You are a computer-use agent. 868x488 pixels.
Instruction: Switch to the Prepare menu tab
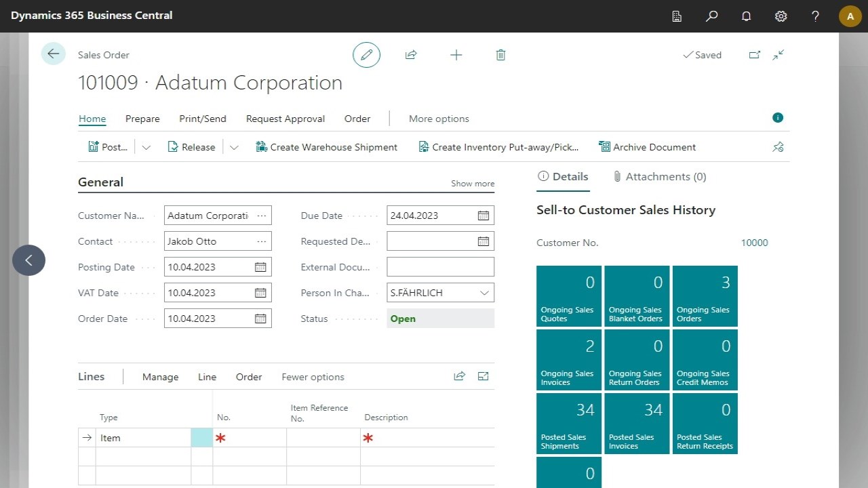pos(142,119)
